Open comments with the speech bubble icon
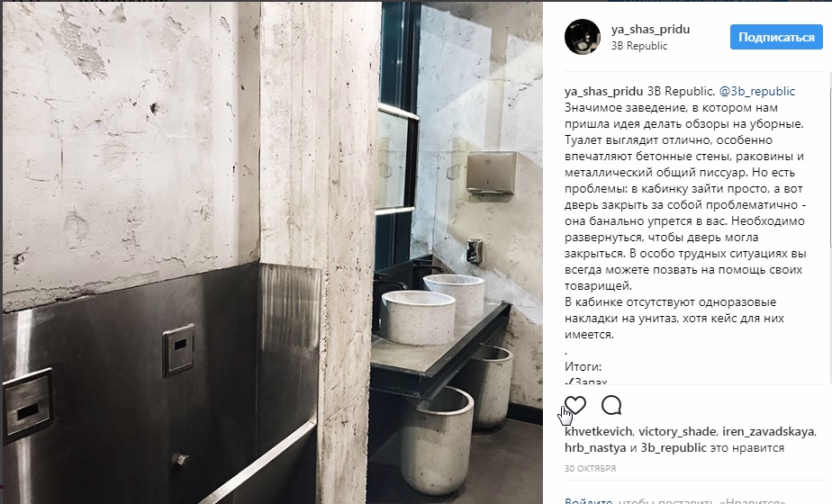Viewport: 832px width, 504px height. click(611, 405)
